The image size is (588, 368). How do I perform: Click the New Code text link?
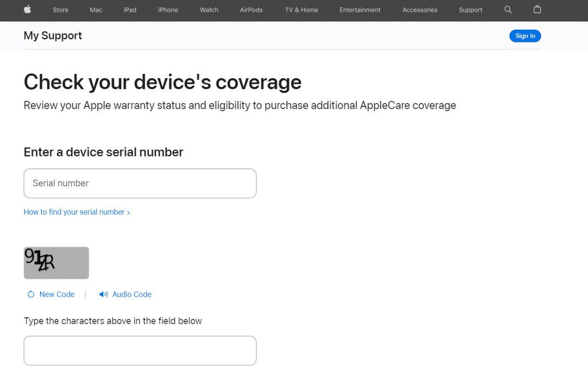pos(57,294)
